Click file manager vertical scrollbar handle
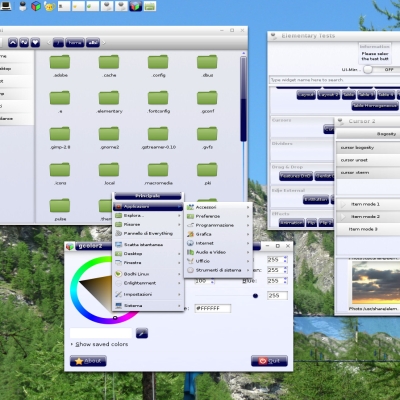Image resolution: width=400 pixels, height=400 pixels. point(243,99)
